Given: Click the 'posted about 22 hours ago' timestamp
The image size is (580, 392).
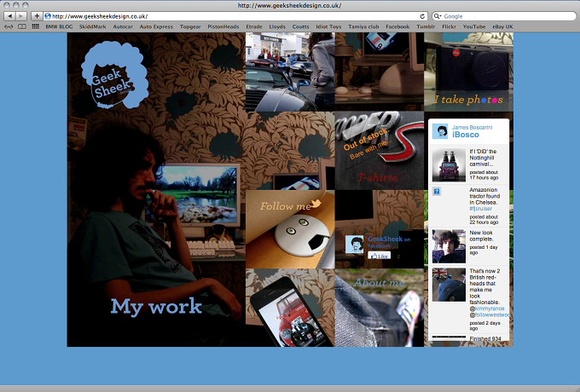Looking at the screenshot, I should pyautogui.click(x=484, y=220).
